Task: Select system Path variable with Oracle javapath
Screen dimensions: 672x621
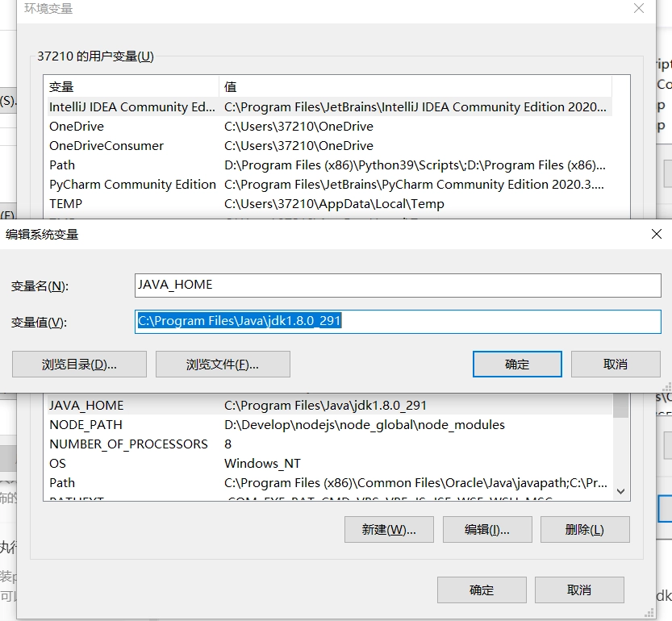Action: [330, 483]
